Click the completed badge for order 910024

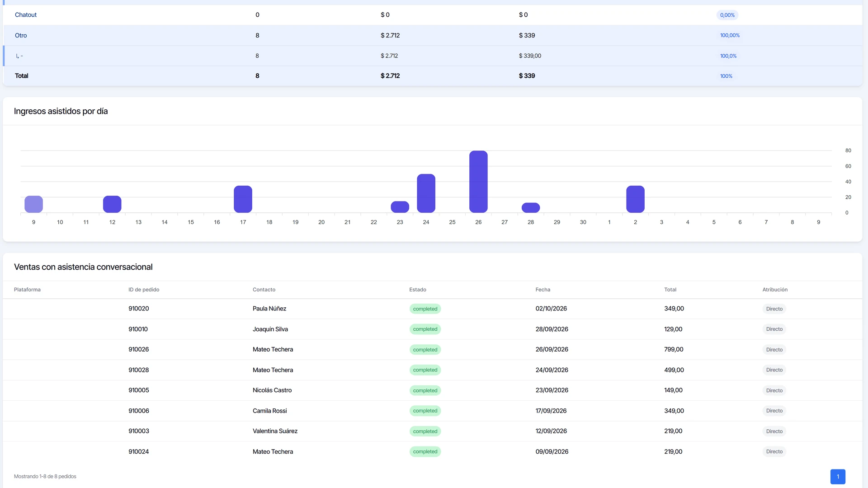point(425,452)
